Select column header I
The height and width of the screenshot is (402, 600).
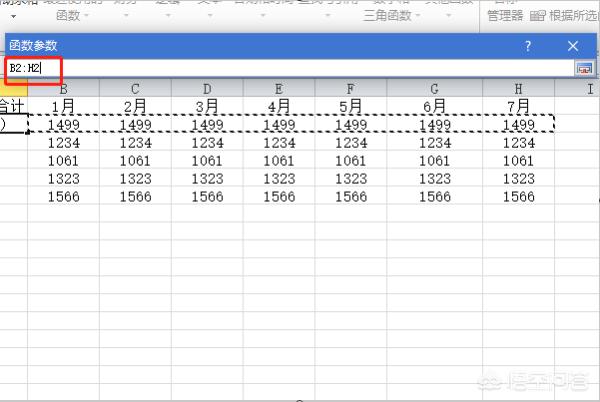578,89
